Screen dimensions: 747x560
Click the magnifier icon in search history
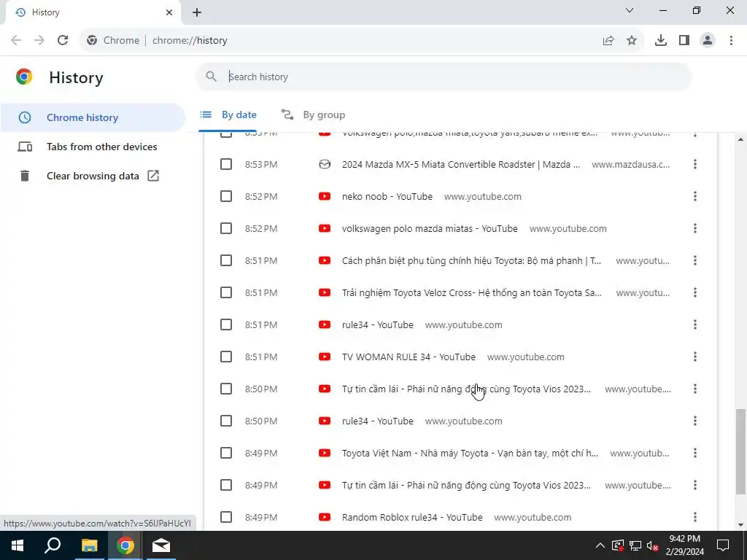pos(211,76)
